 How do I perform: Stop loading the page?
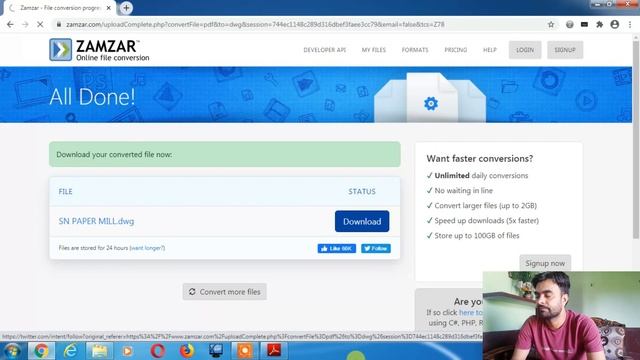point(40,24)
